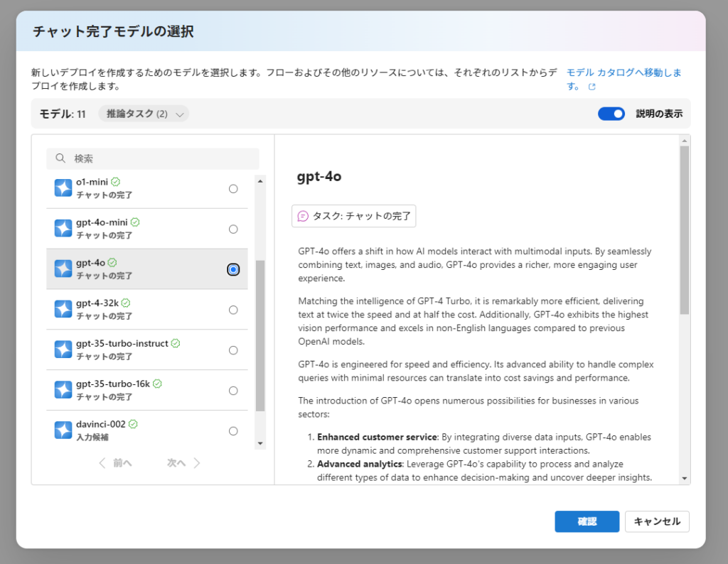
Task: Click the Enhanced customer service bold text
Action: [x=377, y=437]
